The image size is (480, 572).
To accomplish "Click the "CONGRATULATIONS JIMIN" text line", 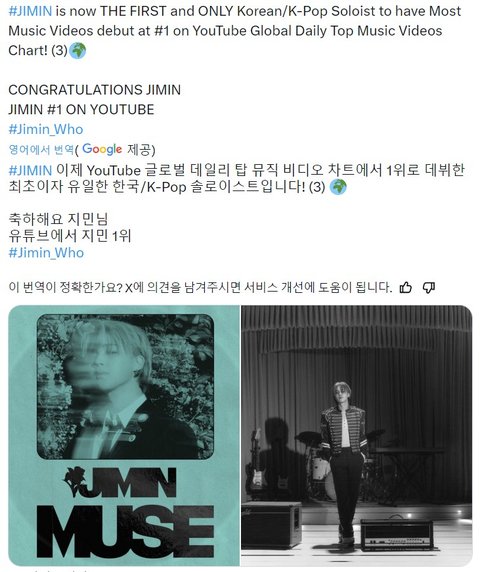I will [x=94, y=90].
